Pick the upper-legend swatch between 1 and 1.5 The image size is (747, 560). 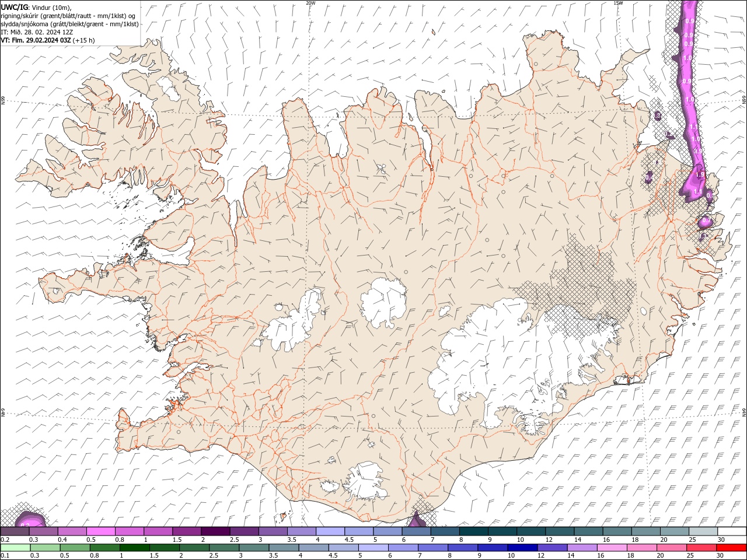coord(158,531)
